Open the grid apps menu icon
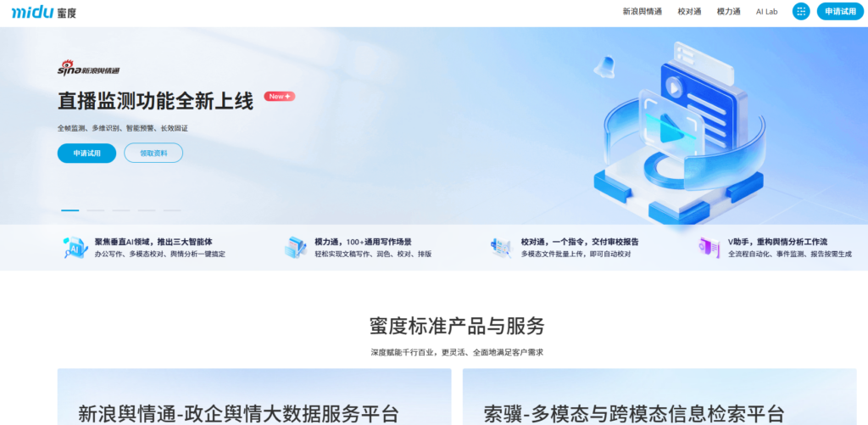The image size is (868, 425). click(x=801, y=11)
